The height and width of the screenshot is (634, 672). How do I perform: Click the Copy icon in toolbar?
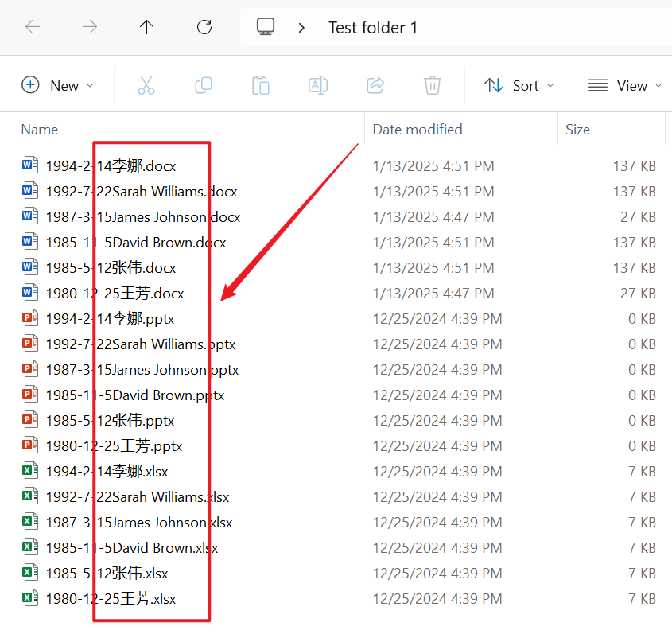[204, 85]
